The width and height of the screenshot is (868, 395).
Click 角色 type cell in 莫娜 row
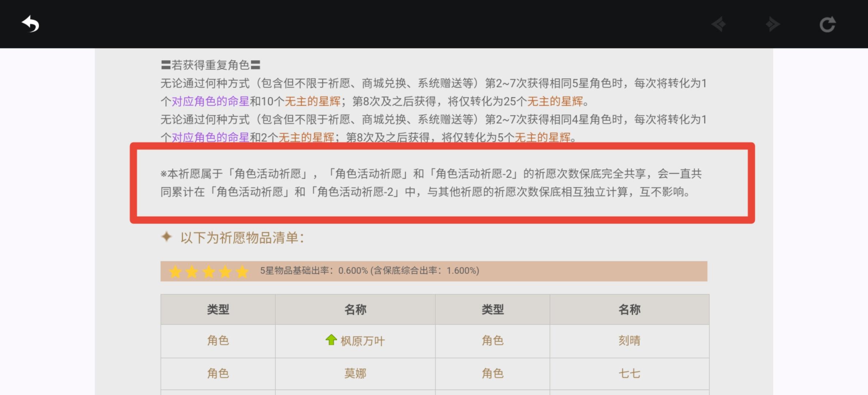pos(218,373)
